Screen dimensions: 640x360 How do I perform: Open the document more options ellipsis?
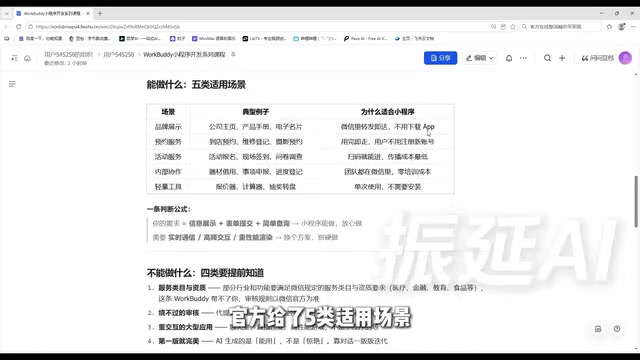pyautogui.click(x=523, y=58)
